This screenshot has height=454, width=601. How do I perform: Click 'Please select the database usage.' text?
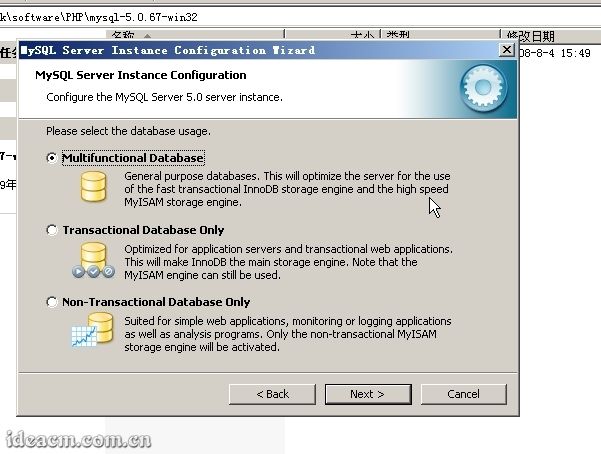pyautogui.click(x=128, y=131)
